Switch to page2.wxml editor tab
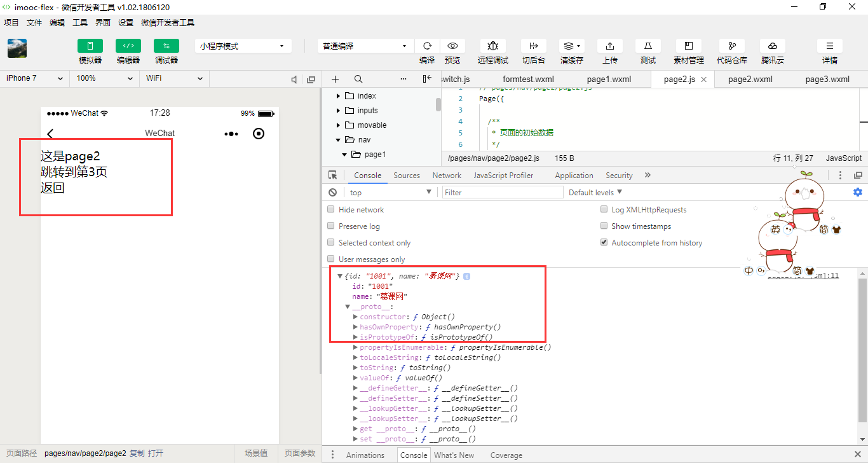 coord(750,79)
